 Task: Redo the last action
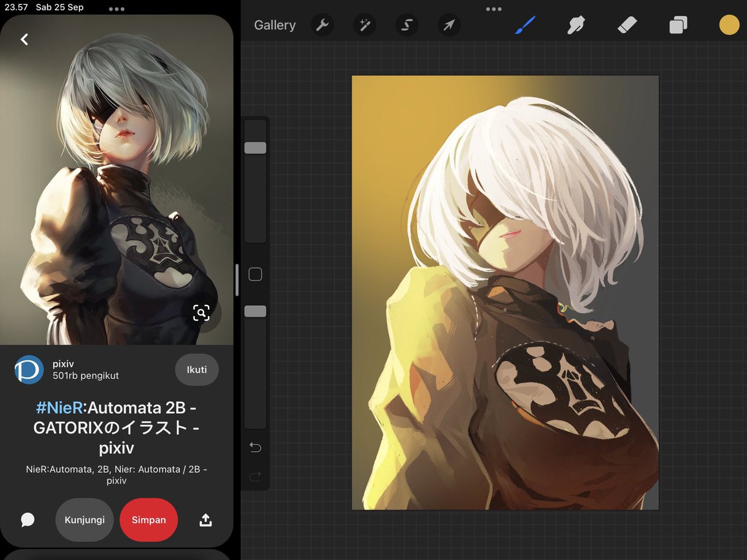[255, 477]
